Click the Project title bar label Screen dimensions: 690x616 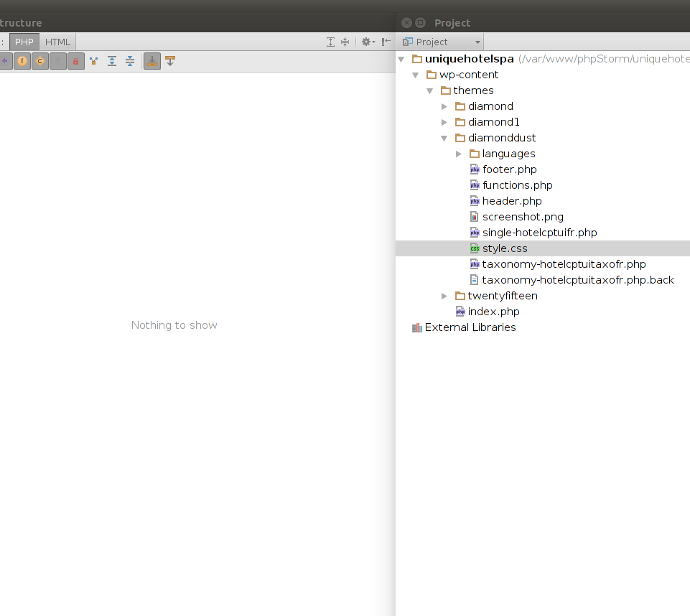click(x=452, y=23)
